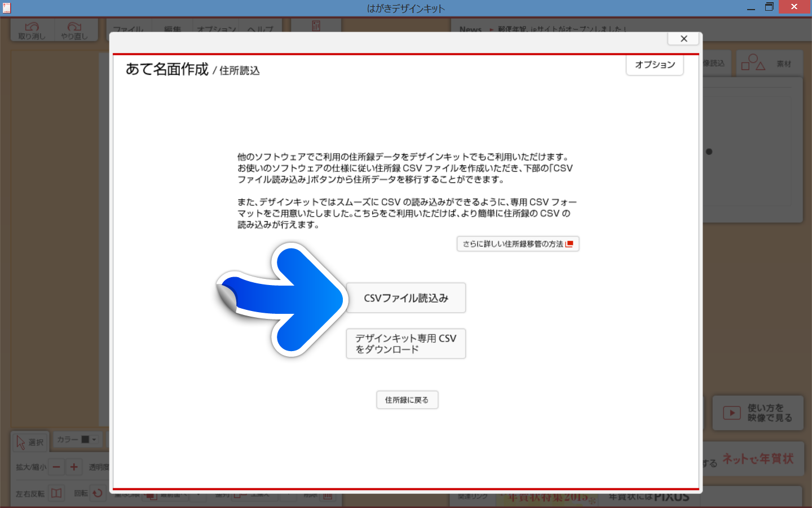Viewport: 812px width, 508px height.
Task: Close the あて名面作成 dialog with X
Action: click(683, 38)
